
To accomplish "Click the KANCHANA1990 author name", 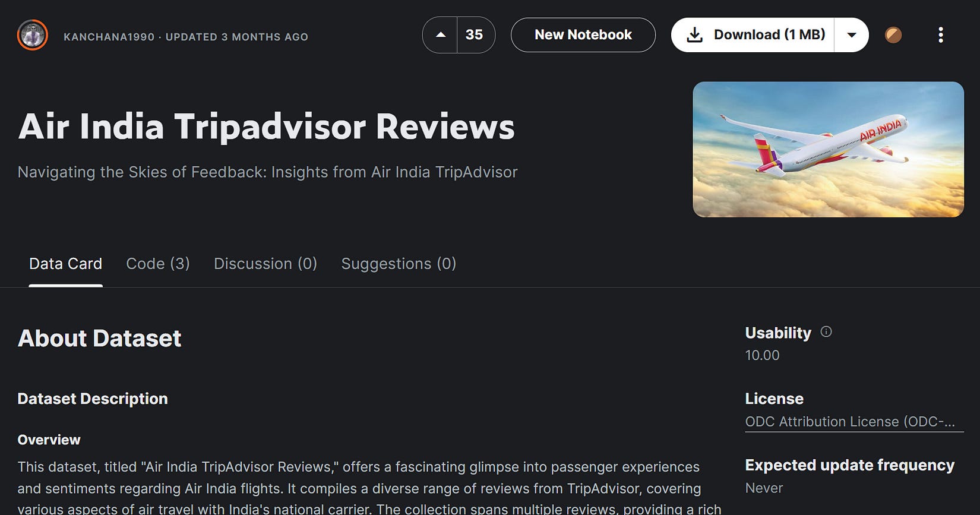I will coord(109,37).
